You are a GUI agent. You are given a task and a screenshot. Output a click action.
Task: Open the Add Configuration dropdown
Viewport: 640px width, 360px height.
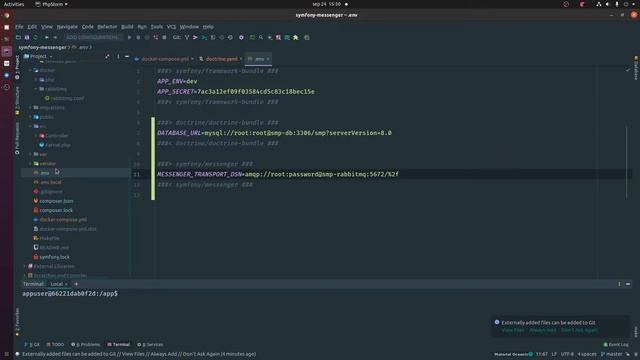point(93,37)
